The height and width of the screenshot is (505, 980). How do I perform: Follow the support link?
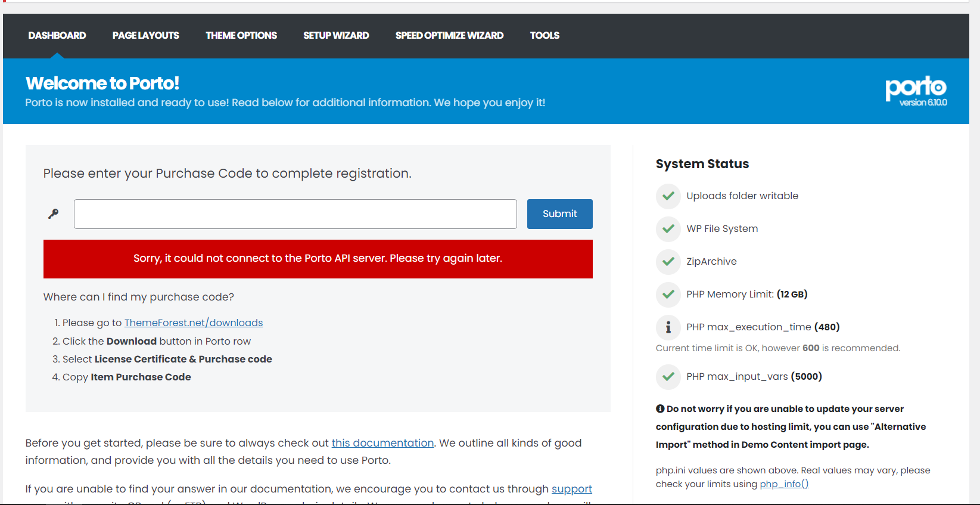point(572,489)
